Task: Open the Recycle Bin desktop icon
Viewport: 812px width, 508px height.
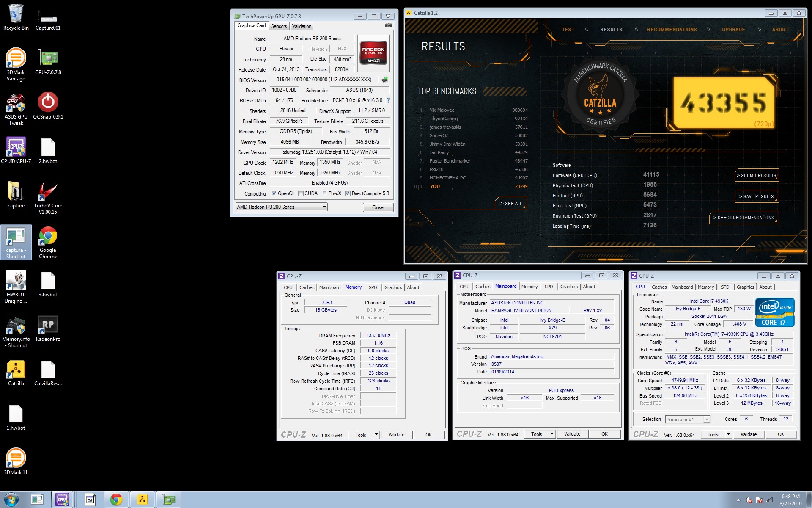Action: (16, 18)
